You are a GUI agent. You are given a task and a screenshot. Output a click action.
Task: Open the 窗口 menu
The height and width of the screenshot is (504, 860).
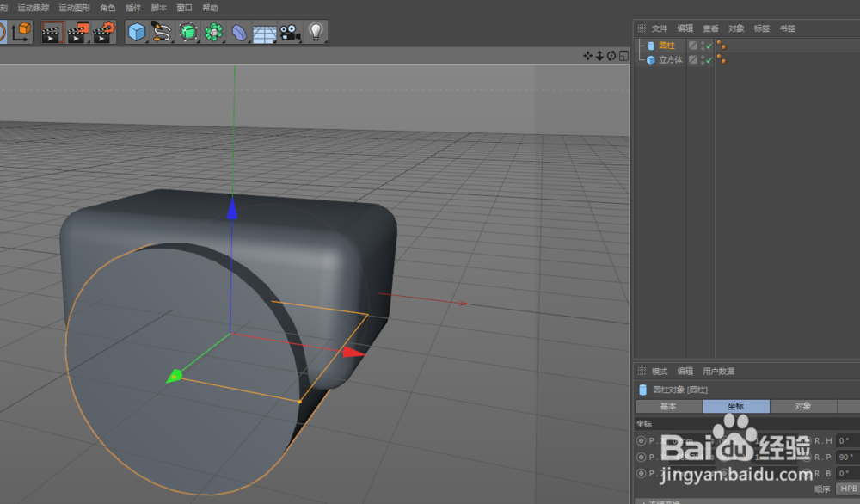182,8
